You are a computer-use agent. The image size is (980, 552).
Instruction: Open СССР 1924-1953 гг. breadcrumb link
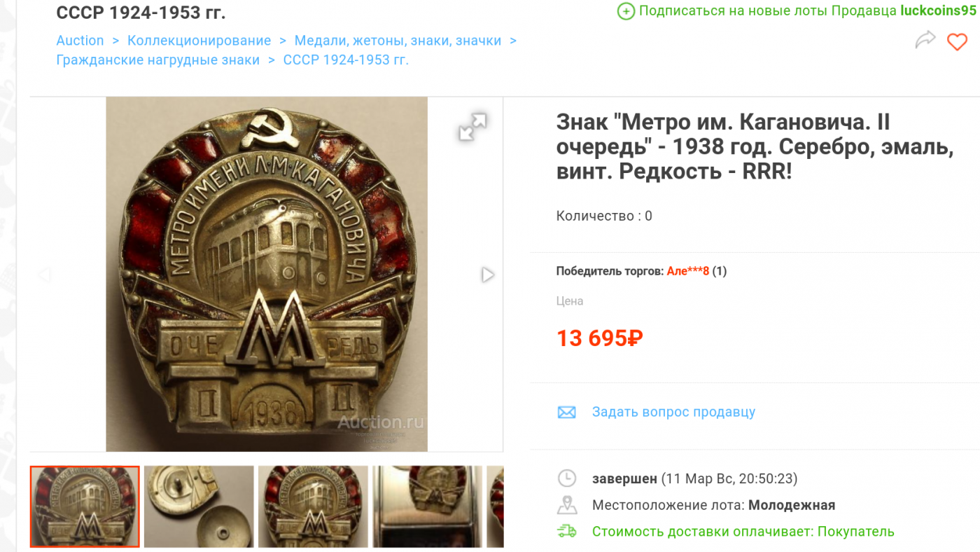(346, 60)
